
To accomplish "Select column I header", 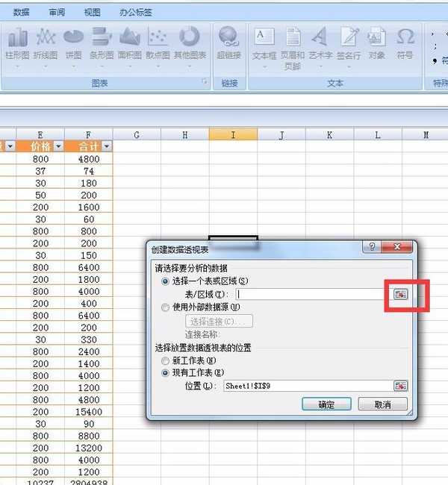I will pyautogui.click(x=233, y=135).
